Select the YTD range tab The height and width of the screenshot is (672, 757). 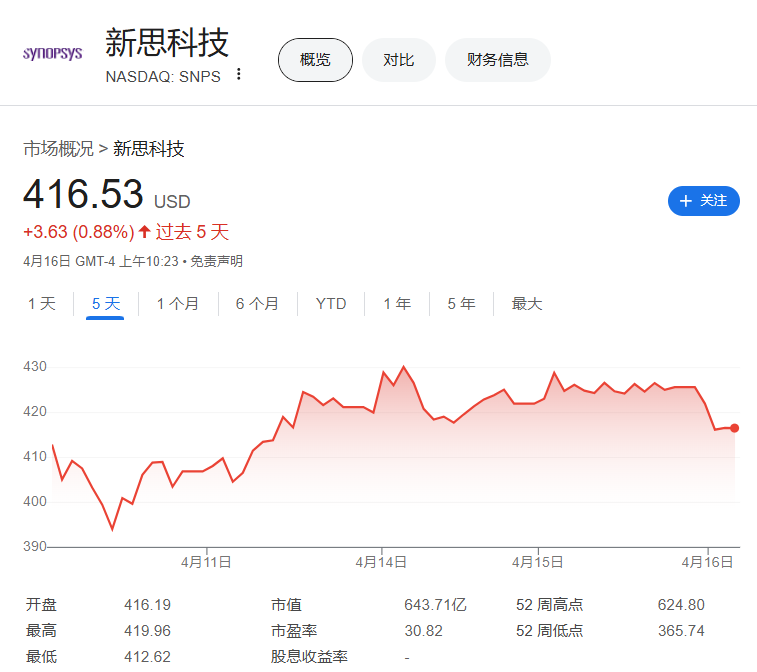(x=331, y=304)
